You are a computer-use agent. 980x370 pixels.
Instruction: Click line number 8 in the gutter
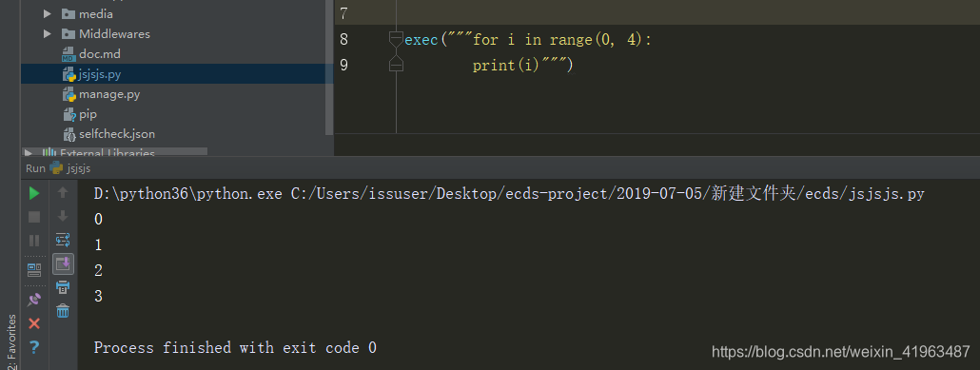click(x=343, y=39)
